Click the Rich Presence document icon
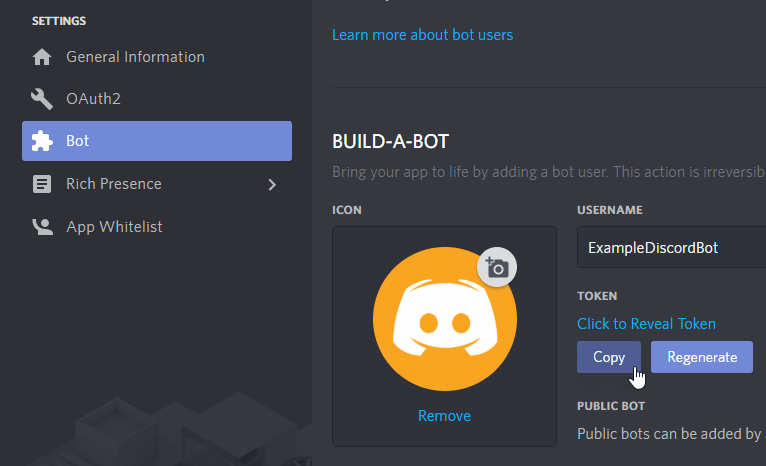The image size is (766, 466). tap(42, 184)
